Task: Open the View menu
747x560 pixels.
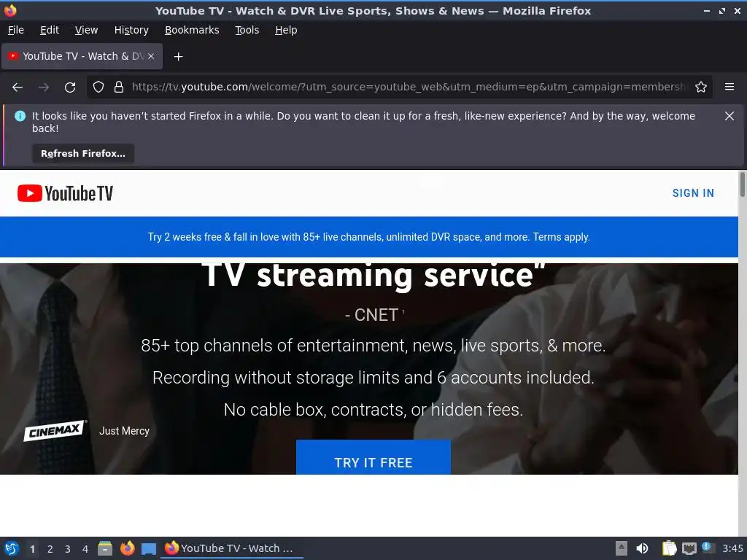Action: tap(86, 30)
